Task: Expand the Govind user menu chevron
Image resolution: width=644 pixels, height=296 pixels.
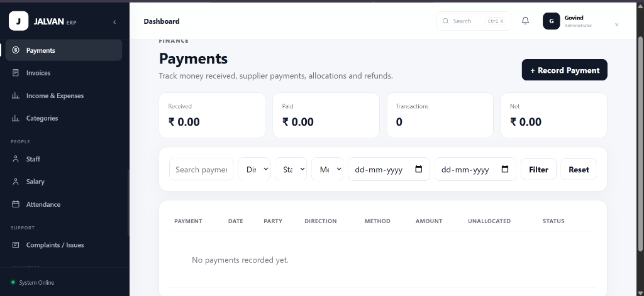Action: point(616,25)
